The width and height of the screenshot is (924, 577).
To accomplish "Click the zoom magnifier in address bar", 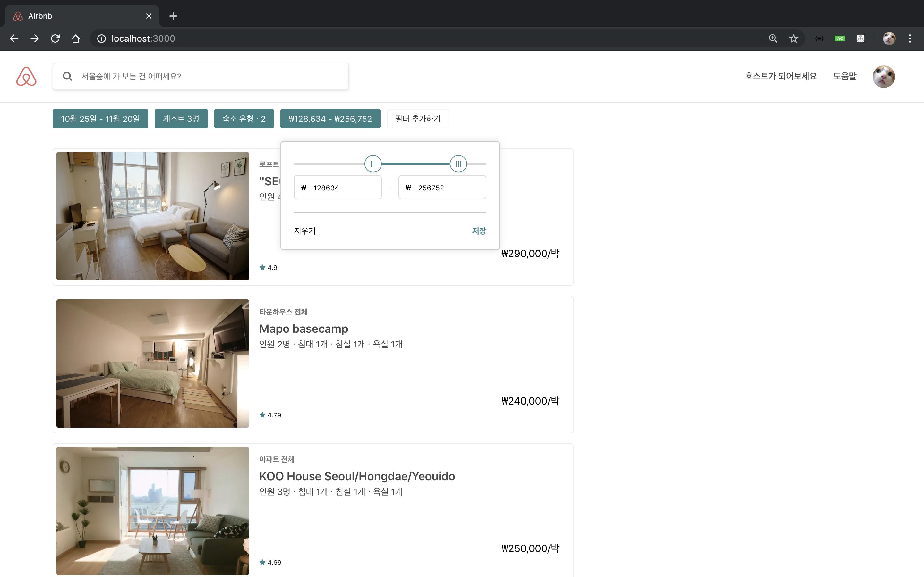I will (x=773, y=38).
